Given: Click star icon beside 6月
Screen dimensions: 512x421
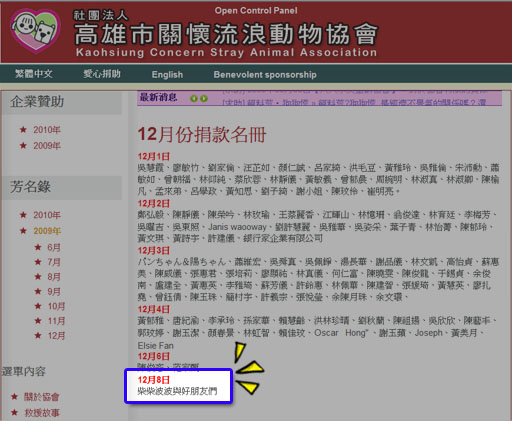Looking at the screenshot, I should coord(38,247).
